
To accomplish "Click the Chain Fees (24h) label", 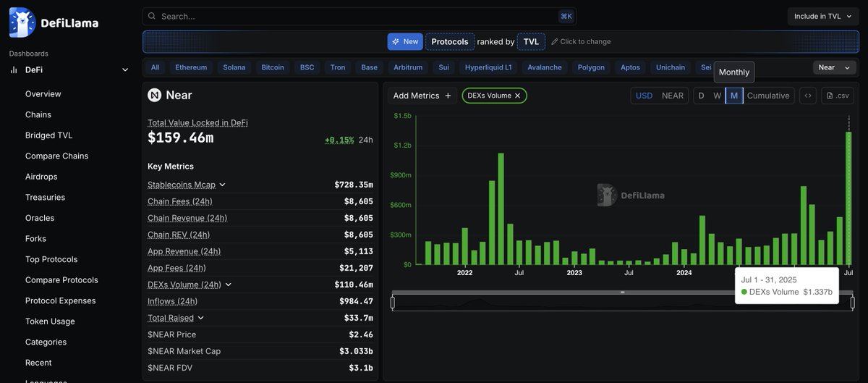I will [180, 201].
